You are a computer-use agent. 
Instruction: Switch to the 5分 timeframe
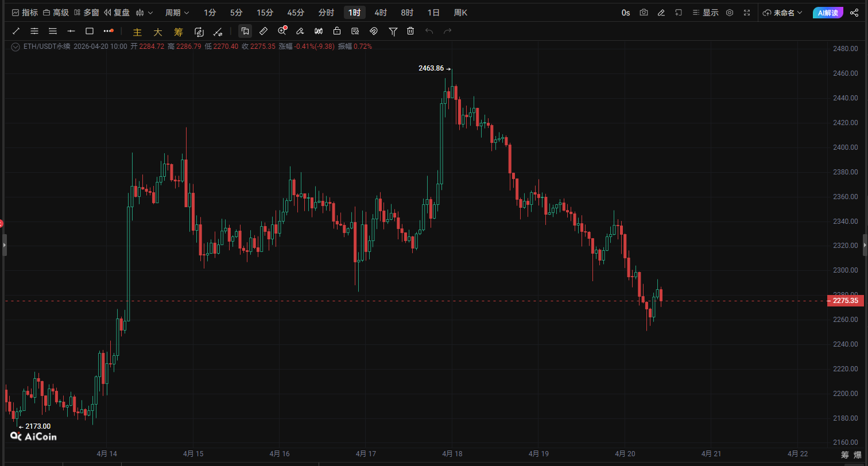pyautogui.click(x=236, y=13)
